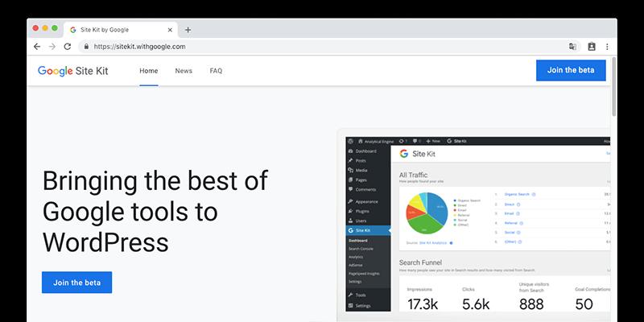
Task: Select bold Dashboard submenu under Site Kit
Action: pyautogui.click(x=357, y=241)
